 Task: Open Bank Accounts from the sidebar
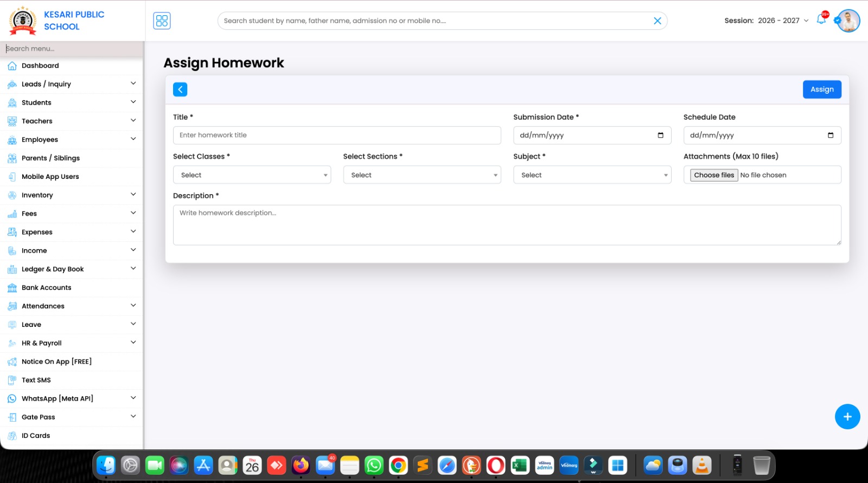coord(72,288)
